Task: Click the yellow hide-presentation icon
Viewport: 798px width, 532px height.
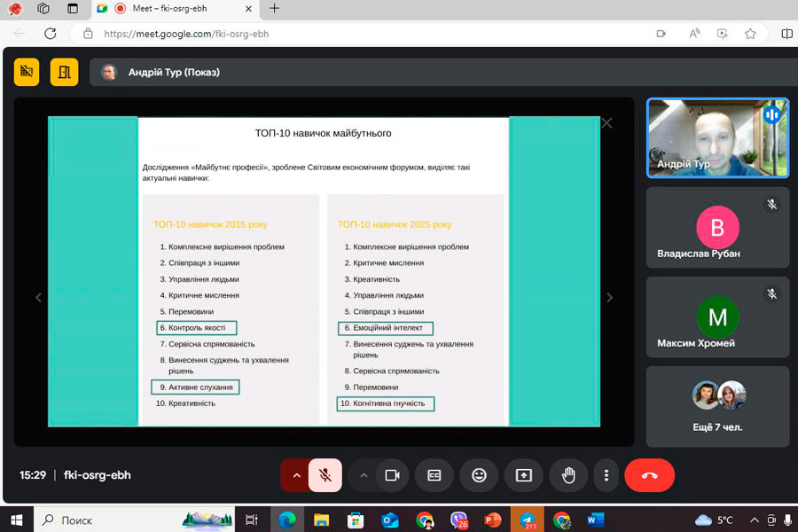Action: pyautogui.click(x=27, y=72)
